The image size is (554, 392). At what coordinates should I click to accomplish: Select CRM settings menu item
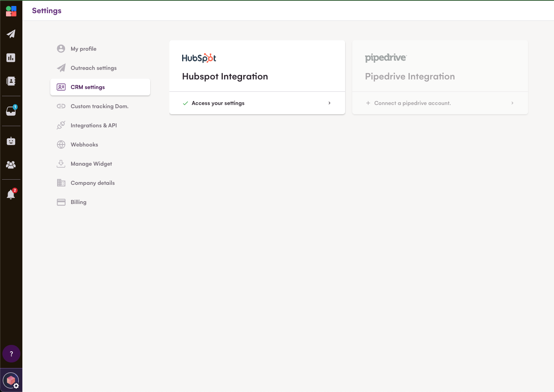pyautogui.click(x=100, y=87)
